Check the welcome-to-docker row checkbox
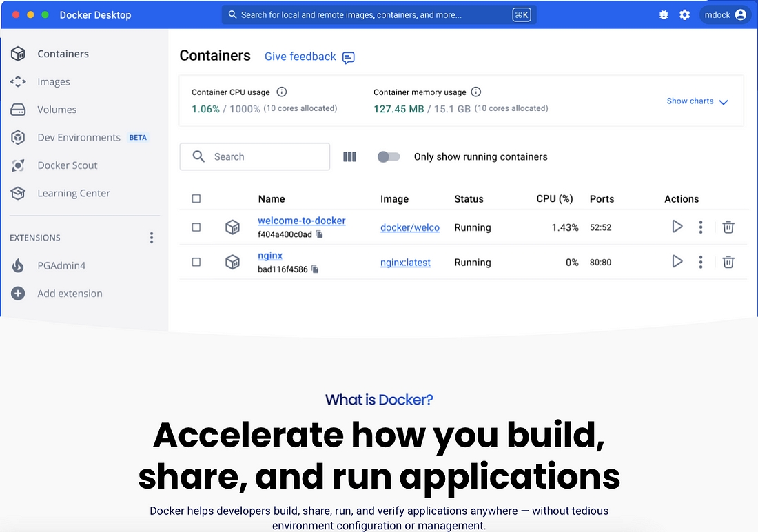 point(196,227)
